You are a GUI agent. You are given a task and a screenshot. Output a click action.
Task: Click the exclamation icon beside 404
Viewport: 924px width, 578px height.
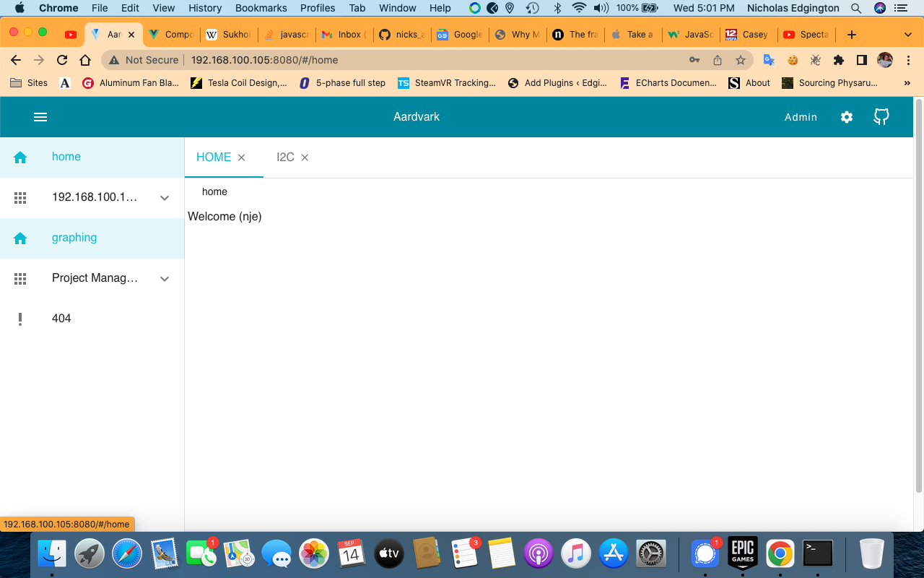click(20, 319)
